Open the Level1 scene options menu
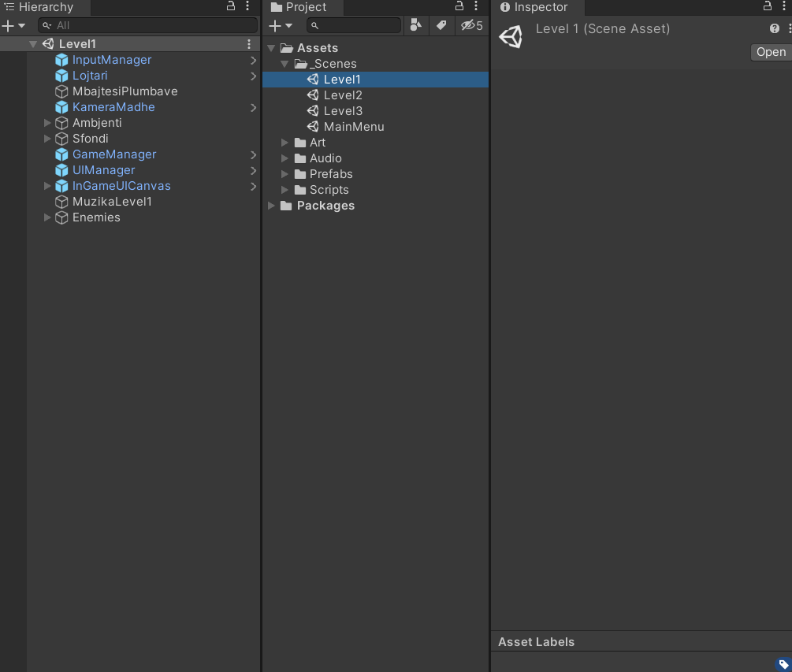792x672 pixels. click(x=249, y=44)
